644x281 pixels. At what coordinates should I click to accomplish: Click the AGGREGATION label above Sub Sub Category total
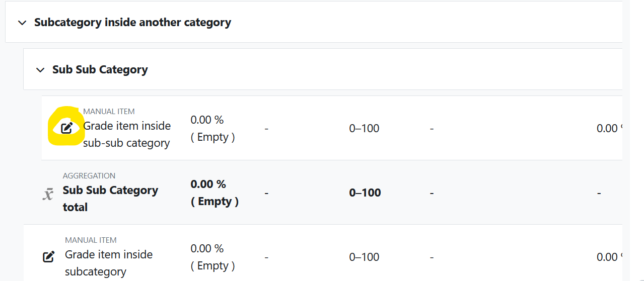click(89, 176)
